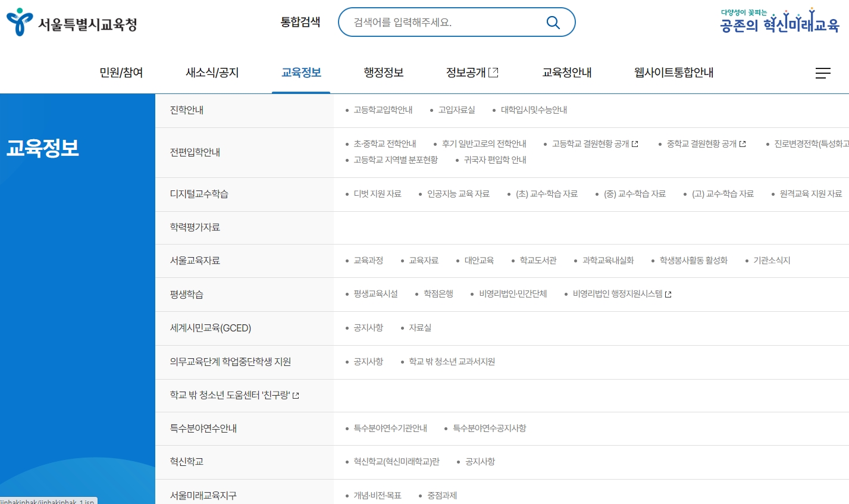Open the 비영리법인·민간단체 link

pos(513,294)
